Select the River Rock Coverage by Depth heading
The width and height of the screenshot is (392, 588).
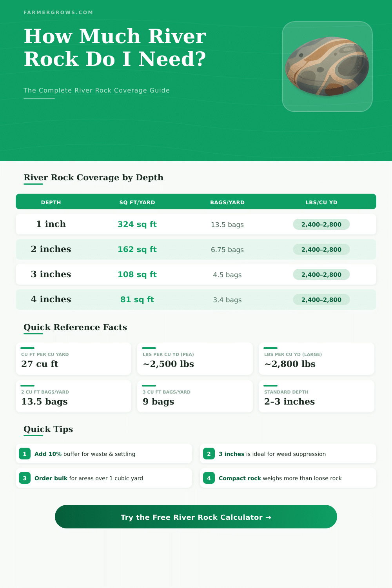(x=93, y=178)
